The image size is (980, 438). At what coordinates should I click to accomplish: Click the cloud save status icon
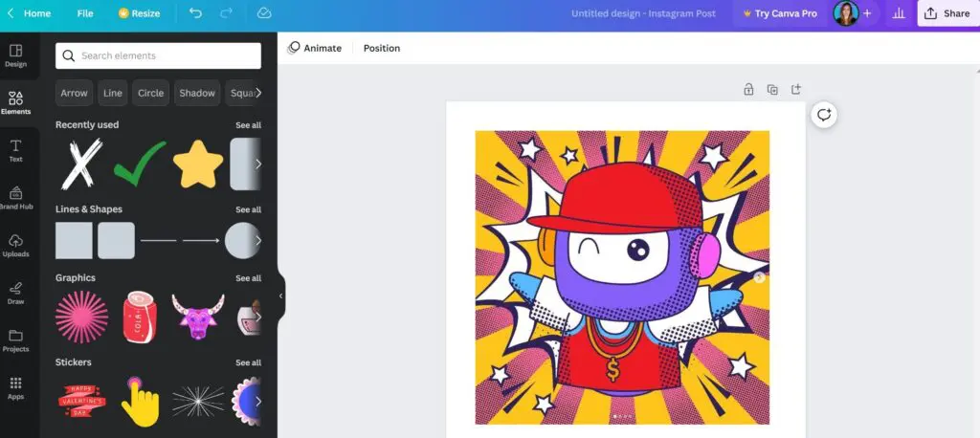click(x=264, y=13)
